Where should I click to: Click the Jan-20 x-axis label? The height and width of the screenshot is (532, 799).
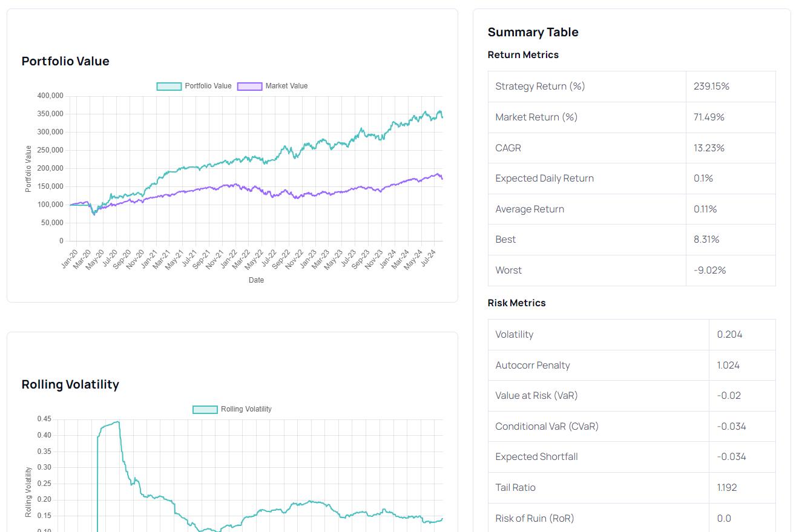click(x=70, y=259)
